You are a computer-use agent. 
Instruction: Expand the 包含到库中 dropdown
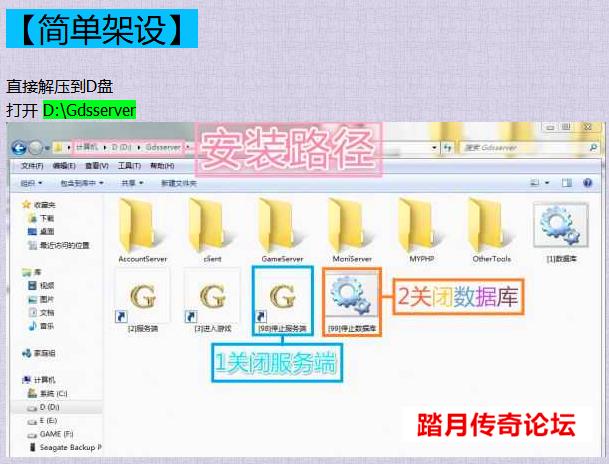82,183
